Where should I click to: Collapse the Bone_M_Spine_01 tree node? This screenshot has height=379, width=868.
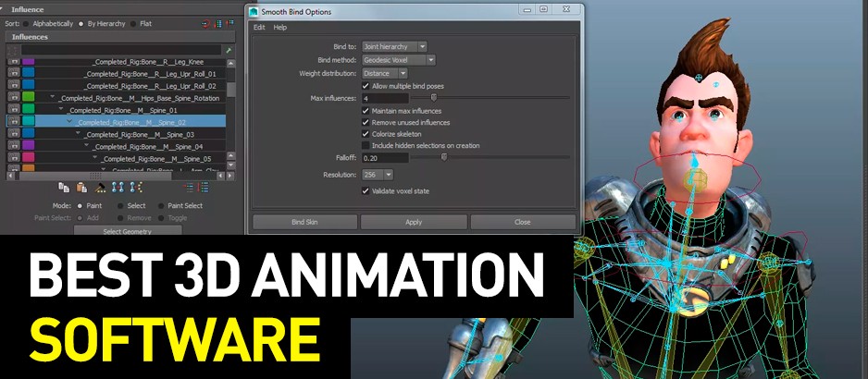click(x=60, y=109)
